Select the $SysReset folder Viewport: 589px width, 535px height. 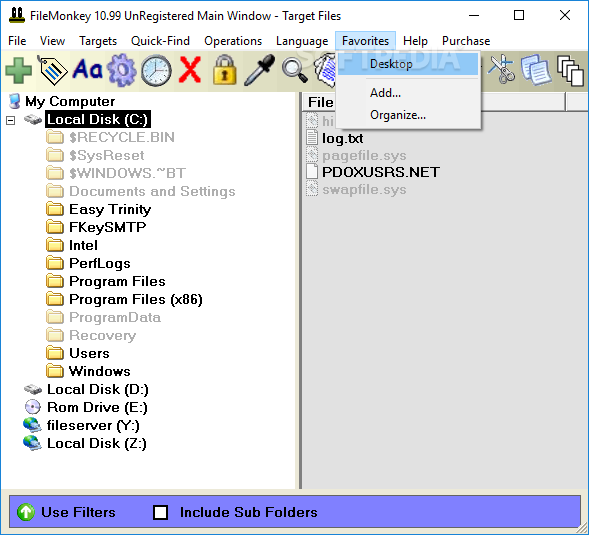[x=107, y=155]
